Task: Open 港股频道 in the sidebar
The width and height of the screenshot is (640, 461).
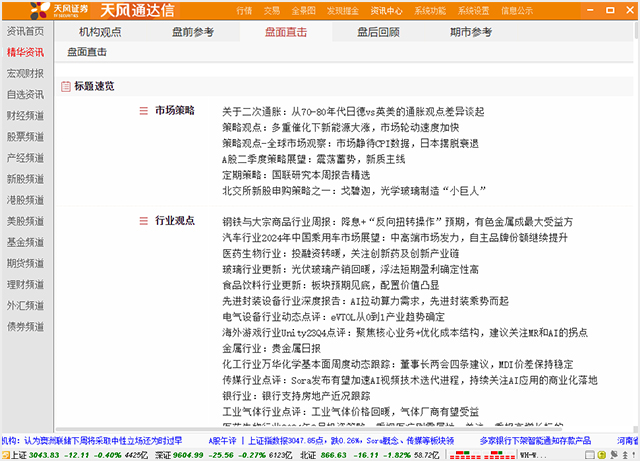Action: pos(25,200)
